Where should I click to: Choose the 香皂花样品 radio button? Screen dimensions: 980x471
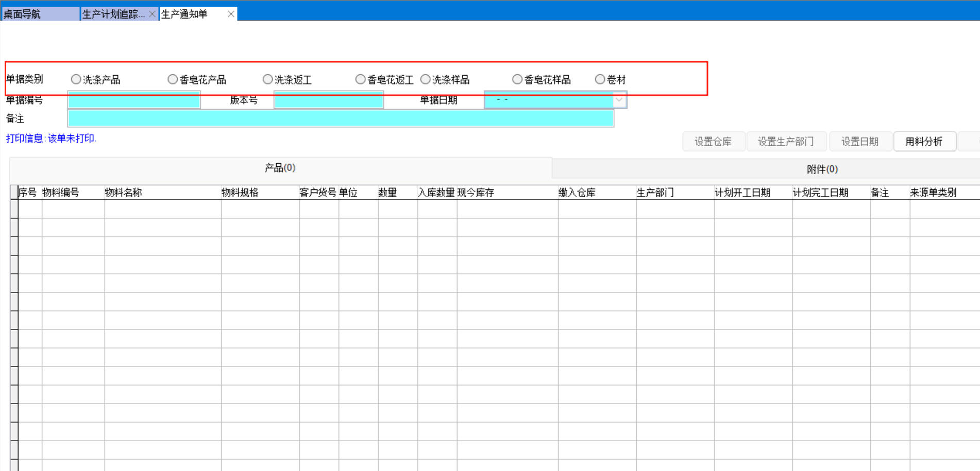click(x=517, y=79)
